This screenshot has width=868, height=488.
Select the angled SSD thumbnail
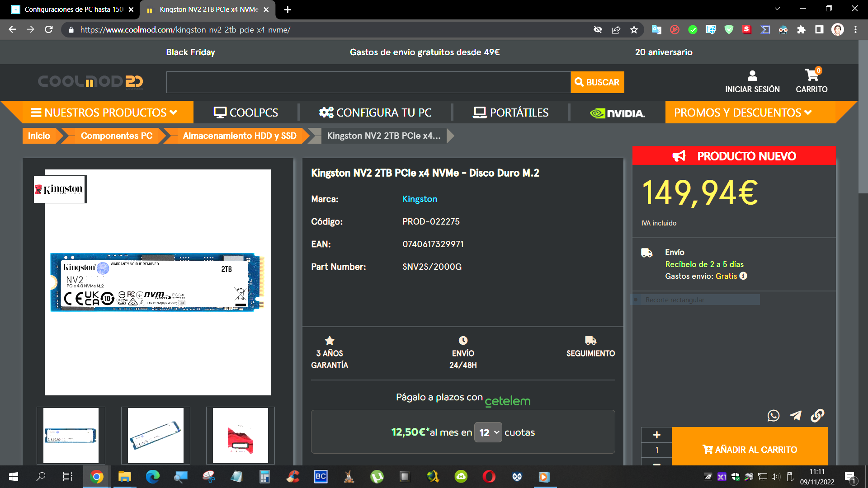(x=156, y=436)
